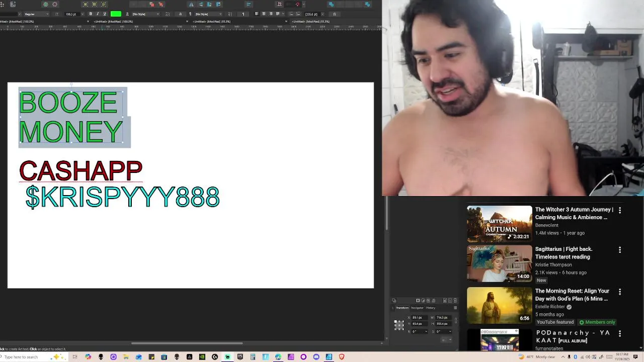Open PODanarchy YA KAAT full album link

[x=573, y=336]
